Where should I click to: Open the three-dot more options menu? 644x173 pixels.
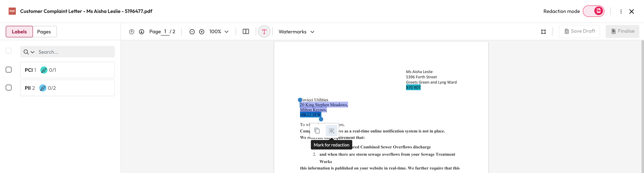[621, 11]
